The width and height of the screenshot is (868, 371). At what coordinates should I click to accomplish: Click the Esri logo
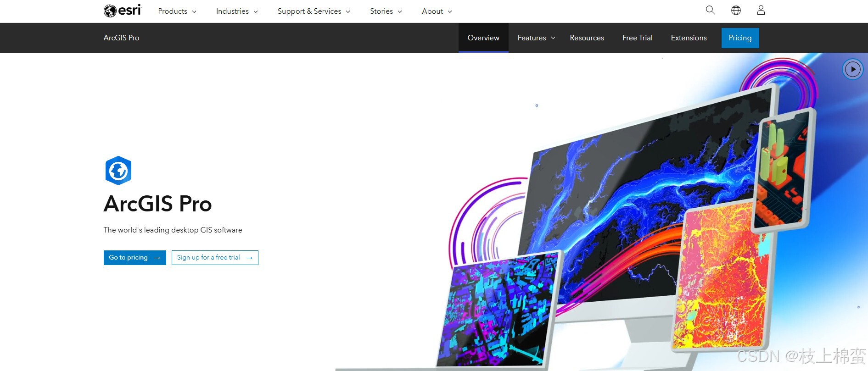pos(123,11)
